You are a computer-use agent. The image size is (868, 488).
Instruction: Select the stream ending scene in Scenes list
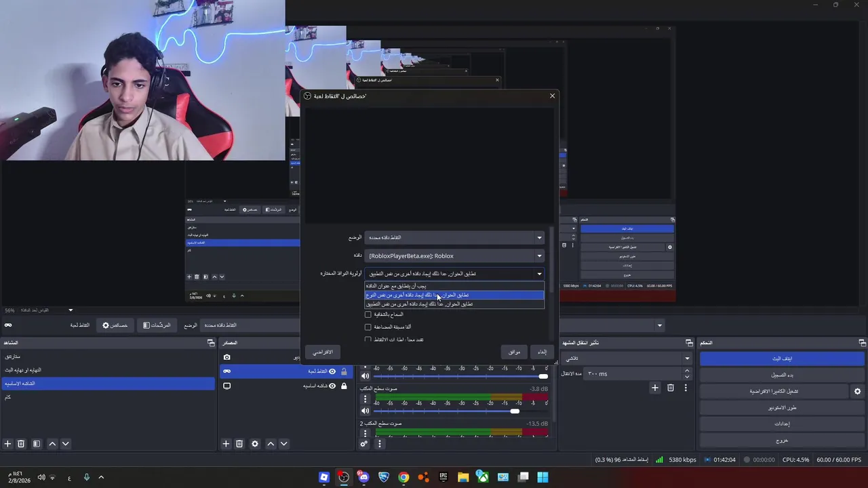pyautogui.click(x=108, y=370)
